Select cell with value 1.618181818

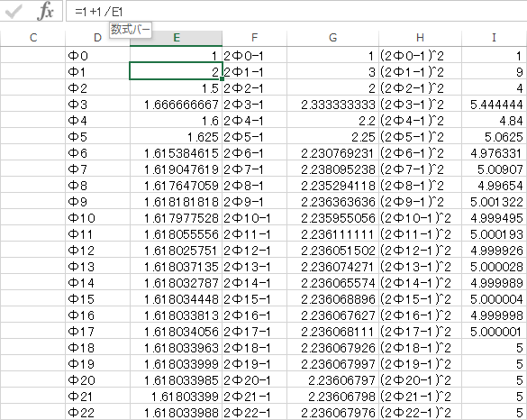176,201
